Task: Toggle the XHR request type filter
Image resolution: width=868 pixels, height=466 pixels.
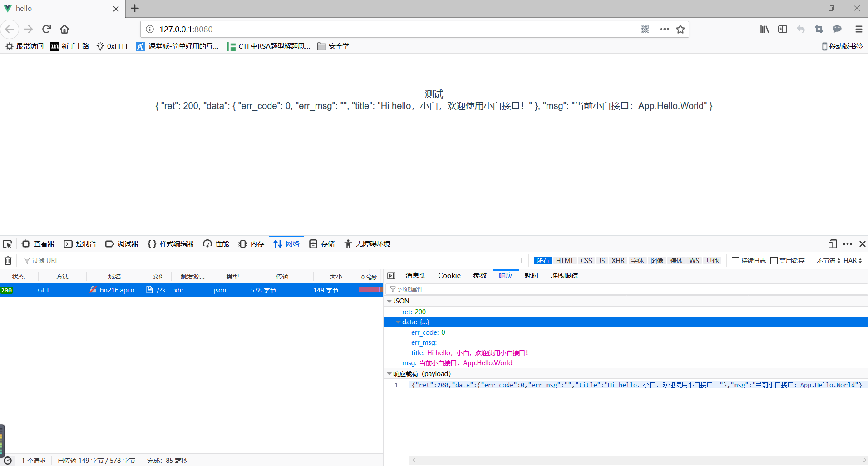Action: [617, 261]
